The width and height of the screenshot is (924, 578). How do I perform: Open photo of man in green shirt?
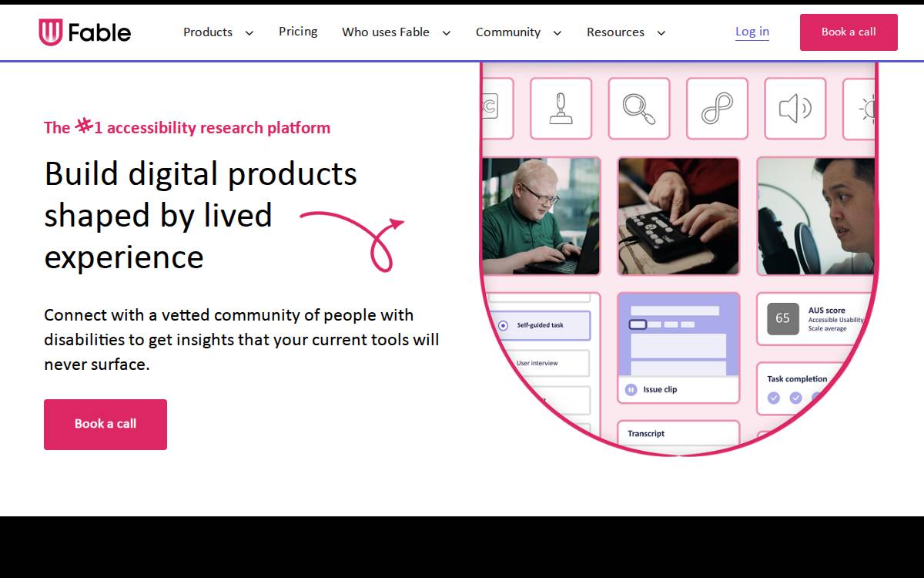(541, 216)
